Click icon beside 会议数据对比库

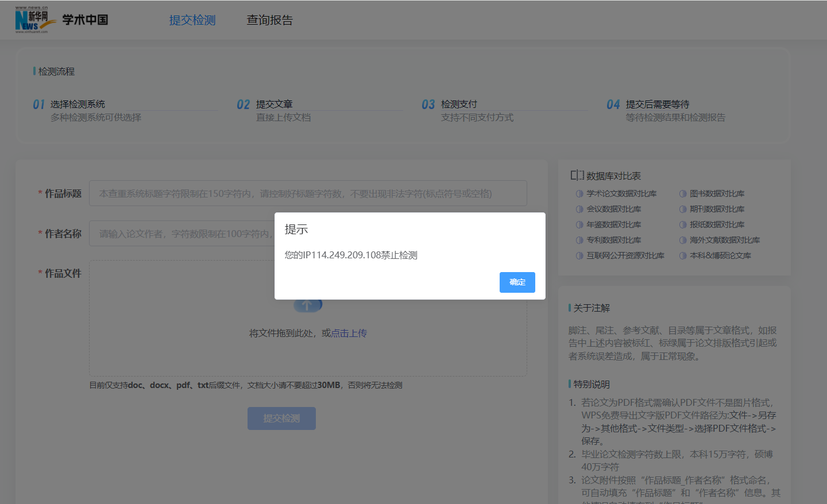coord(579,210)
